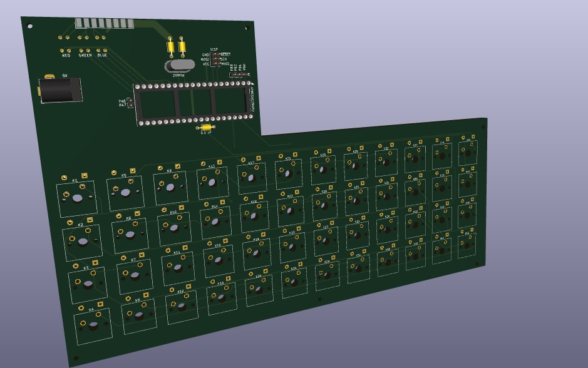The height and width of the screenshot is (368, 588).
Task: Click the gray edge connector pads at top
Action: [x=105, y=23]
